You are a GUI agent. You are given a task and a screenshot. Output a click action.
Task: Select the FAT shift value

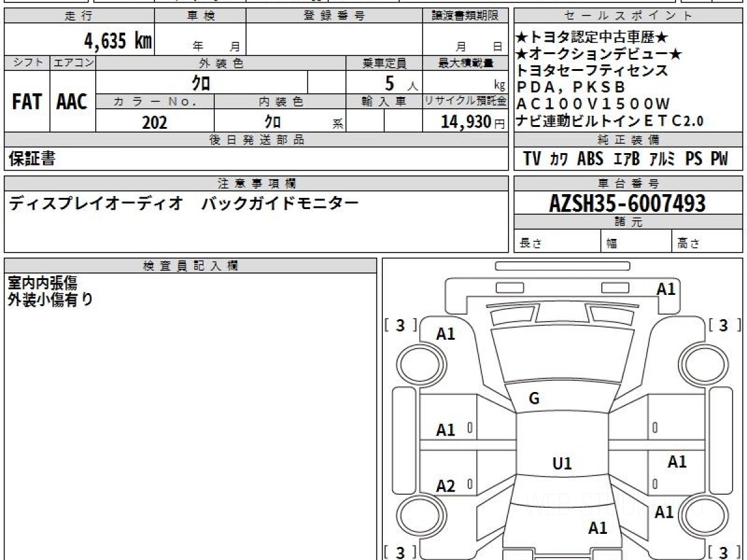tap(27, 102)
